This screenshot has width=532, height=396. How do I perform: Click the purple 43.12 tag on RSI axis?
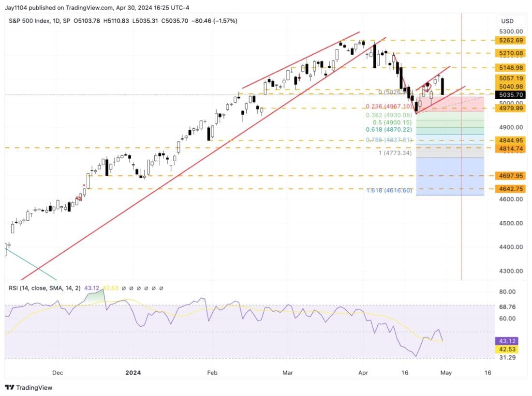coord(507,341)
